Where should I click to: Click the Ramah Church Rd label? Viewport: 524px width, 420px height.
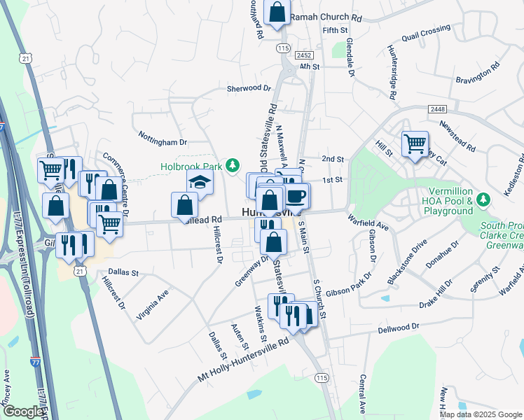pos(326,17)
